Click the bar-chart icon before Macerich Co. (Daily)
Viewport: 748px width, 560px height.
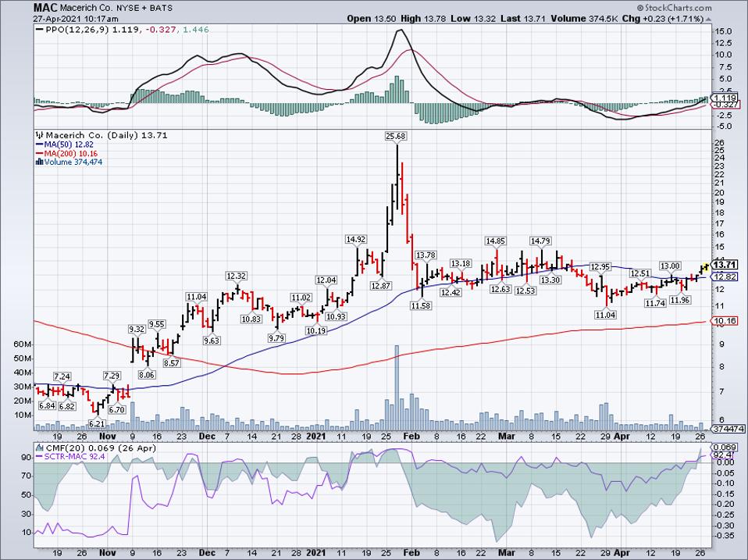click(40, 135)
